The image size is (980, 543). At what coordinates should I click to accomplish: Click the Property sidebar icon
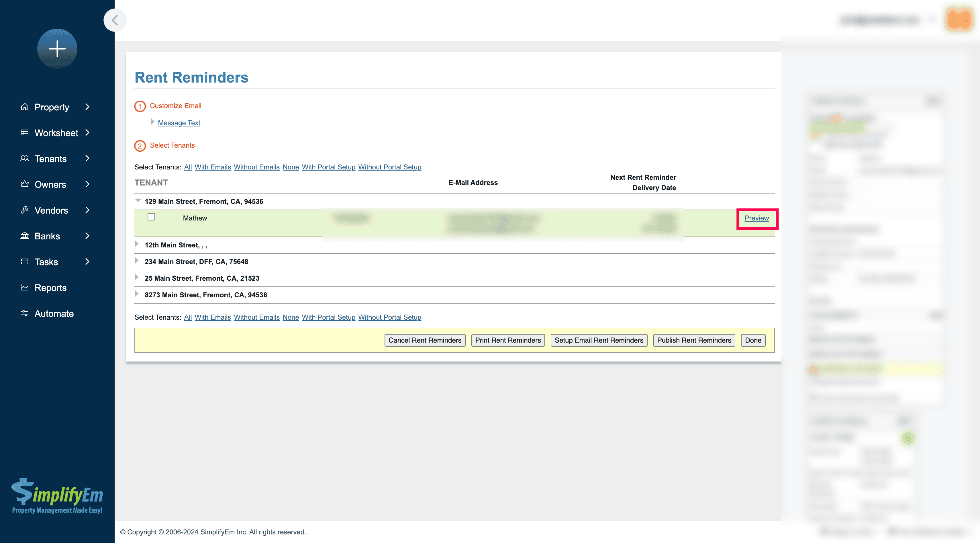point(24,106)
